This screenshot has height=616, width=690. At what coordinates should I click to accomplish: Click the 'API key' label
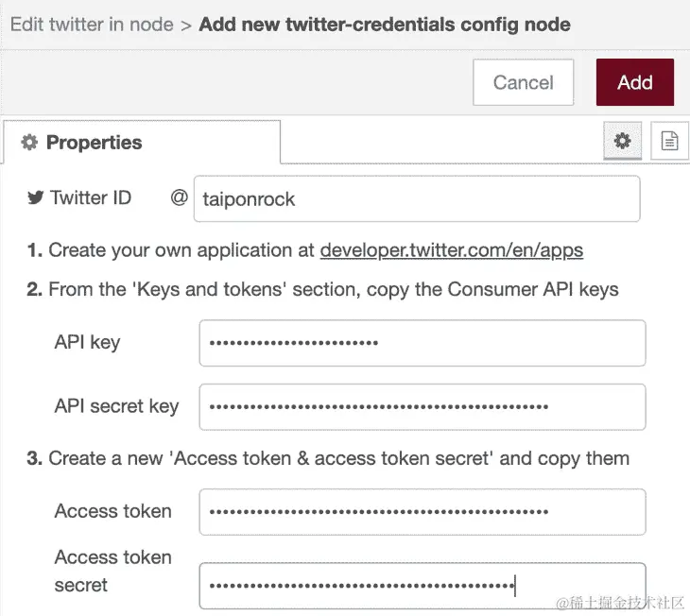[87, 342]
